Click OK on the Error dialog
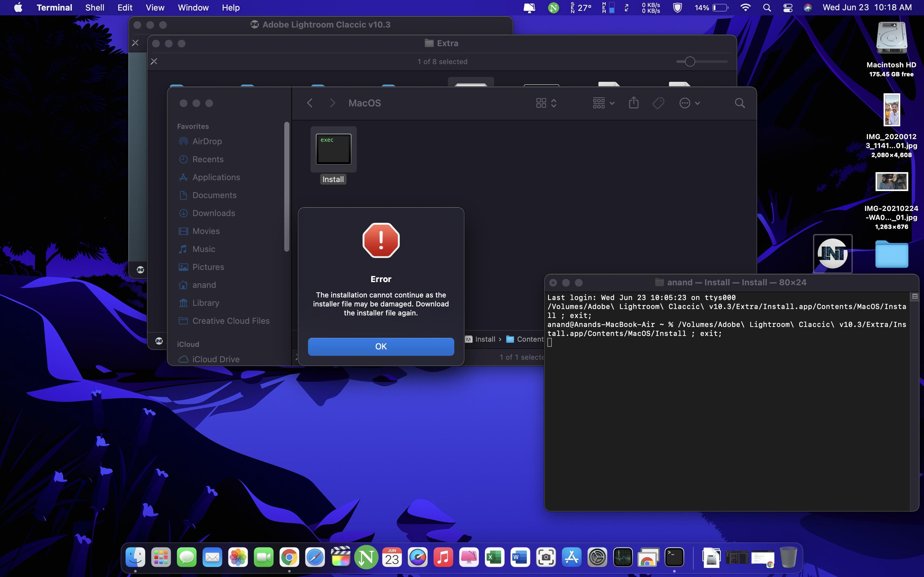924x577 pixels. (x=381, y=346)
